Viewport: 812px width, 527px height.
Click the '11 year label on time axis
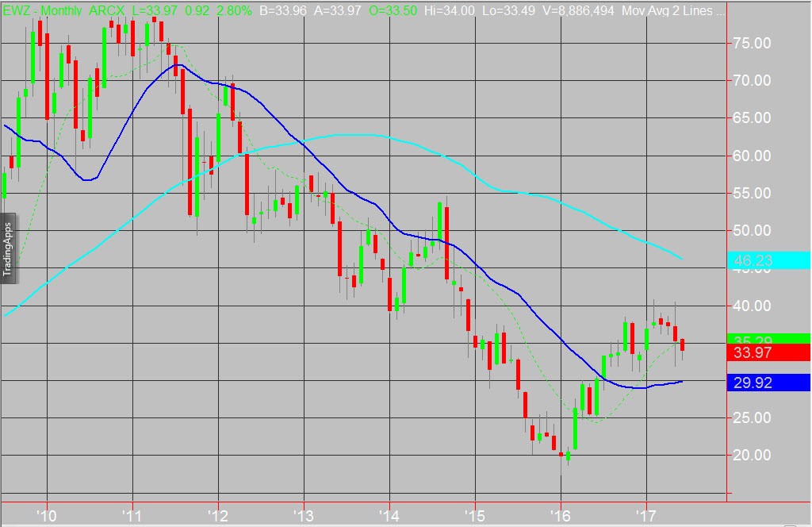(132, 516)
